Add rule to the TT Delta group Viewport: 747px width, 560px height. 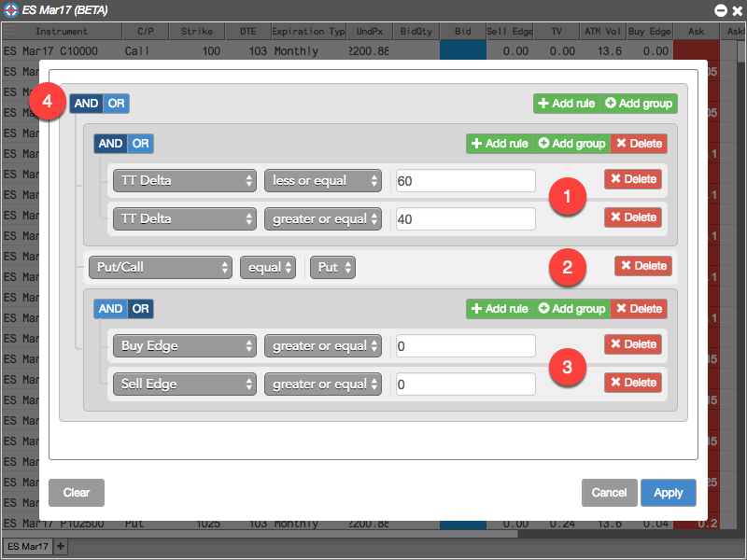tap(500, 144)
